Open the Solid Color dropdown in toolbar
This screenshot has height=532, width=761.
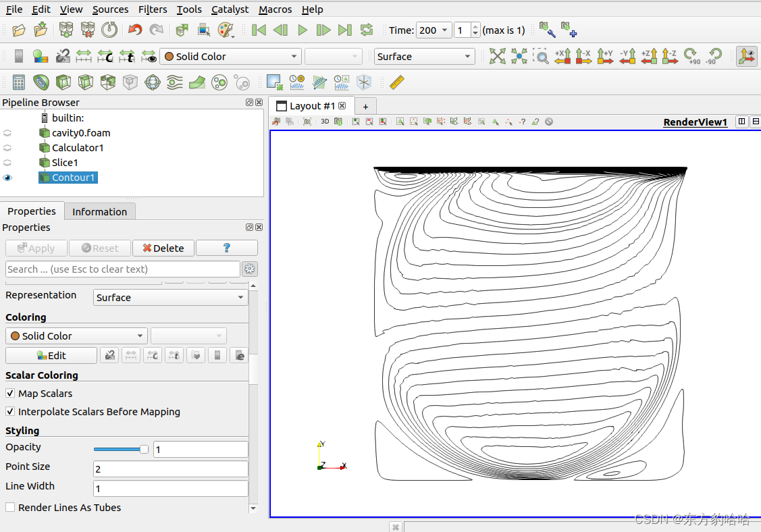[x=230, y=57]
